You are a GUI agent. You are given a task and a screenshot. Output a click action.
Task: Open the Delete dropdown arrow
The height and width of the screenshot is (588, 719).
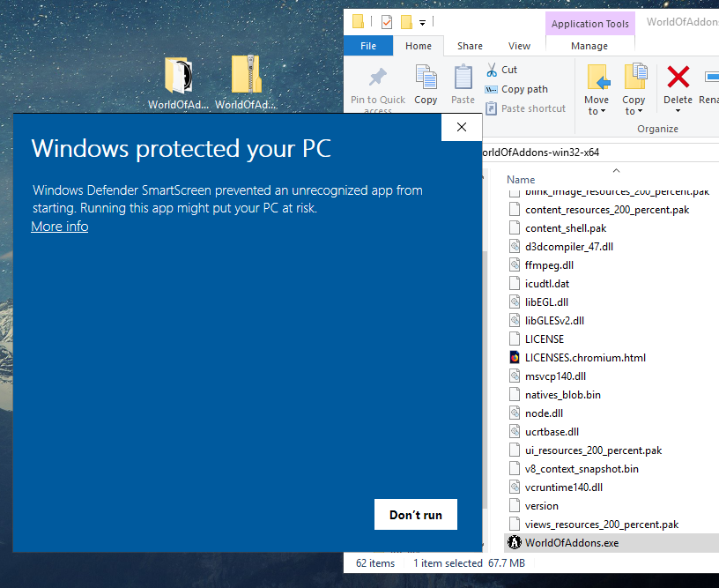pos(678,111)
